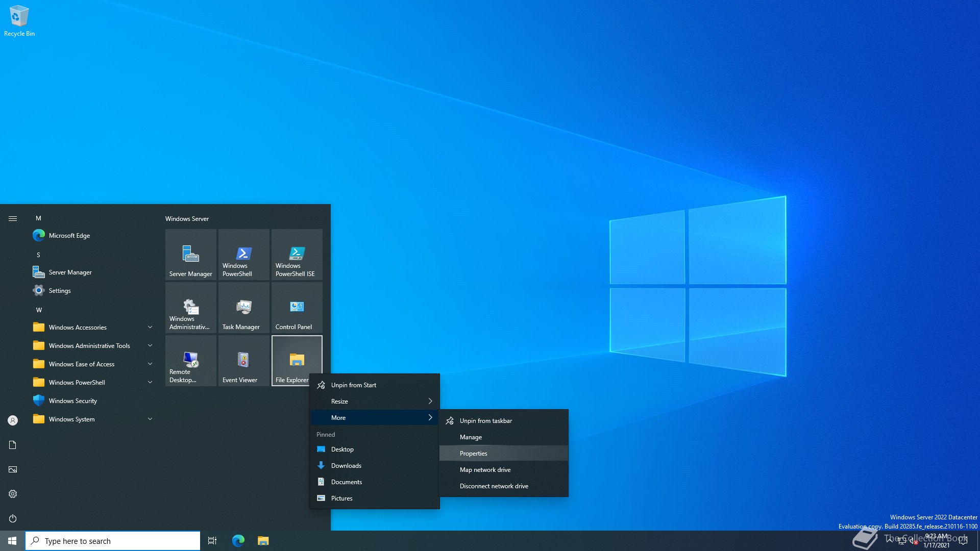This screenshot has height=551, width=980.
Task: Open the Action Center notification icon
Action: (963, 541)
